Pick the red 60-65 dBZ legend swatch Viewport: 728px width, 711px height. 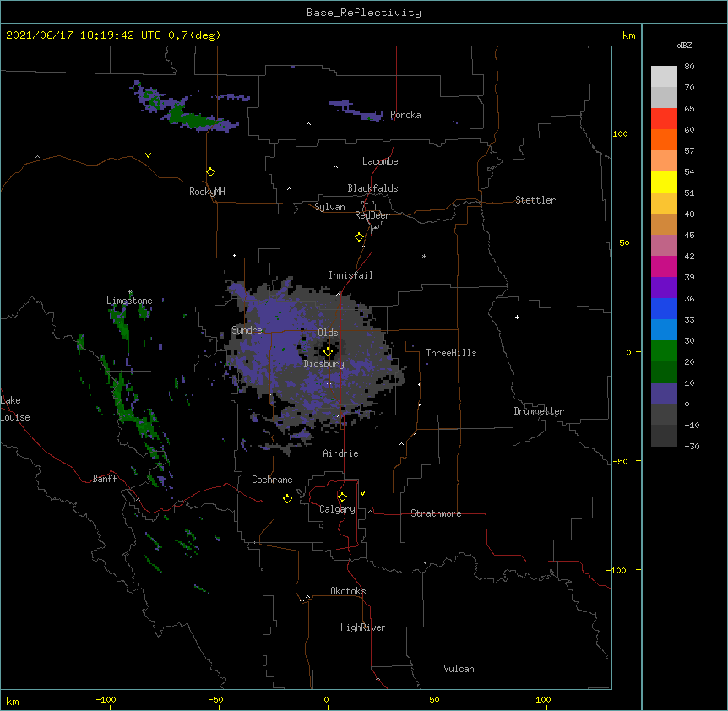pos(664,118)
